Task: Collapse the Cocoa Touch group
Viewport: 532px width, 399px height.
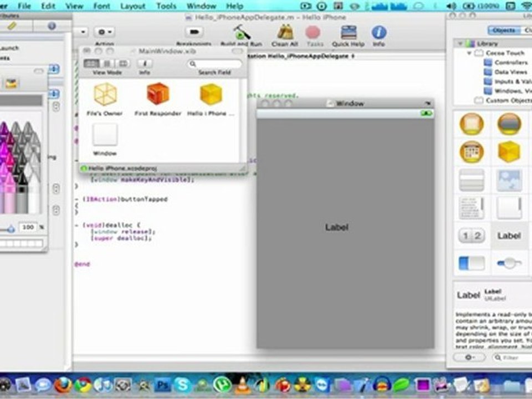Action: [469, 53]
